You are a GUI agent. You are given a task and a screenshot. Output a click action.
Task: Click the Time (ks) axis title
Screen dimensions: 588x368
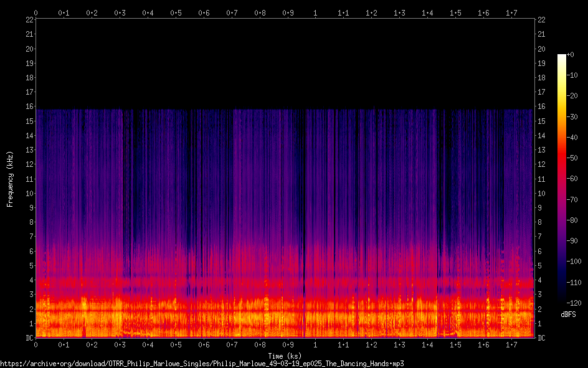click(285, 356)
